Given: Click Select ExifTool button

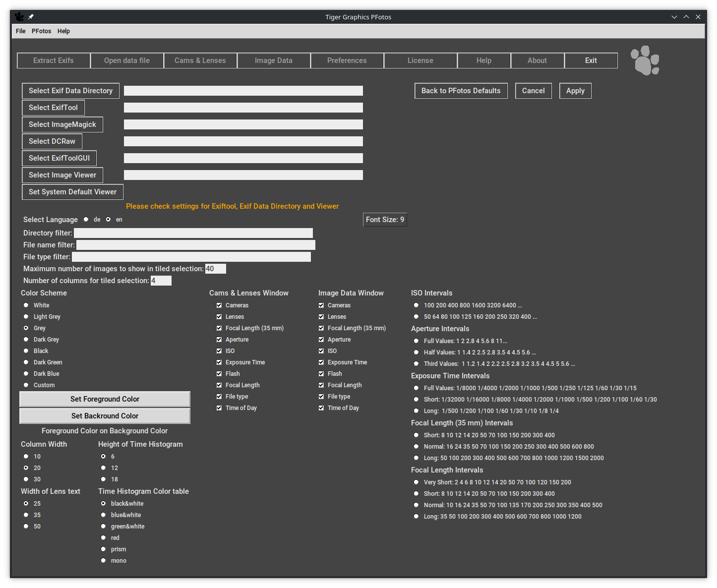Looking at the screenshot, I should tap(53, 108).
